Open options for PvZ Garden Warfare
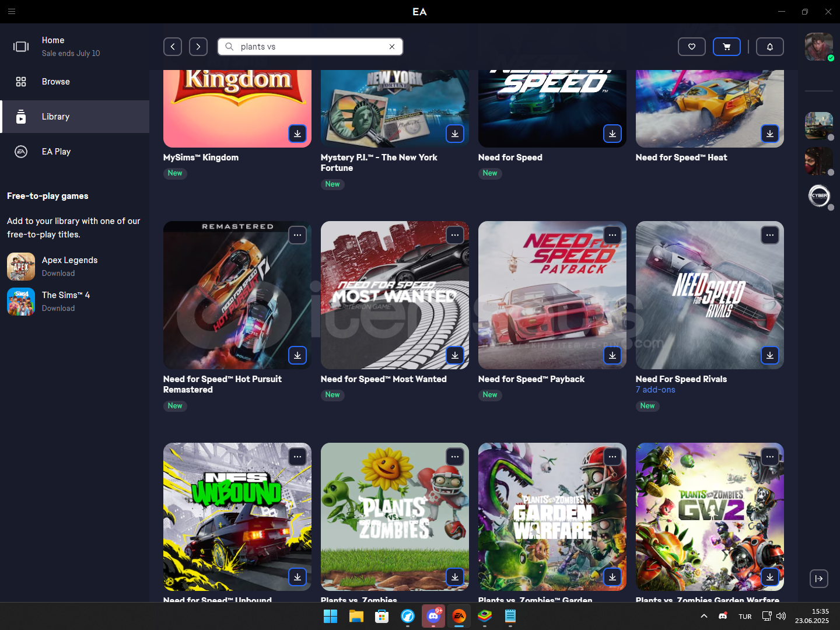Image resolution: width=840 pixels, height=630 pixels. (612, 457)
